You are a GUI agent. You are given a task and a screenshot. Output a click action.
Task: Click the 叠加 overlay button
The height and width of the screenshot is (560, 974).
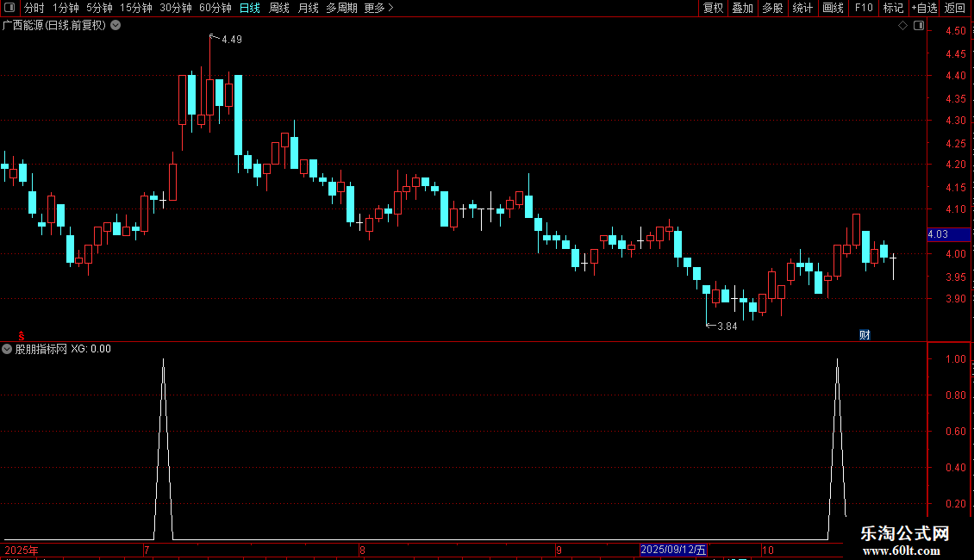tap(742, 8)
